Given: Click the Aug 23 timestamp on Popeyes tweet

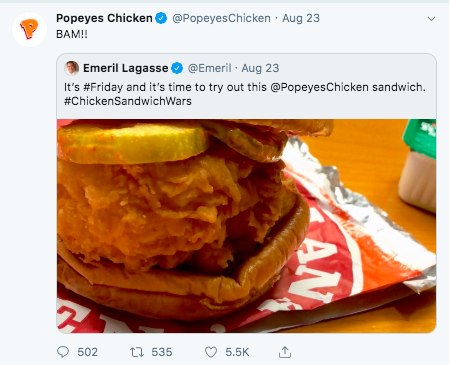Looking at the screenshot, I should [x=301, y=18].
